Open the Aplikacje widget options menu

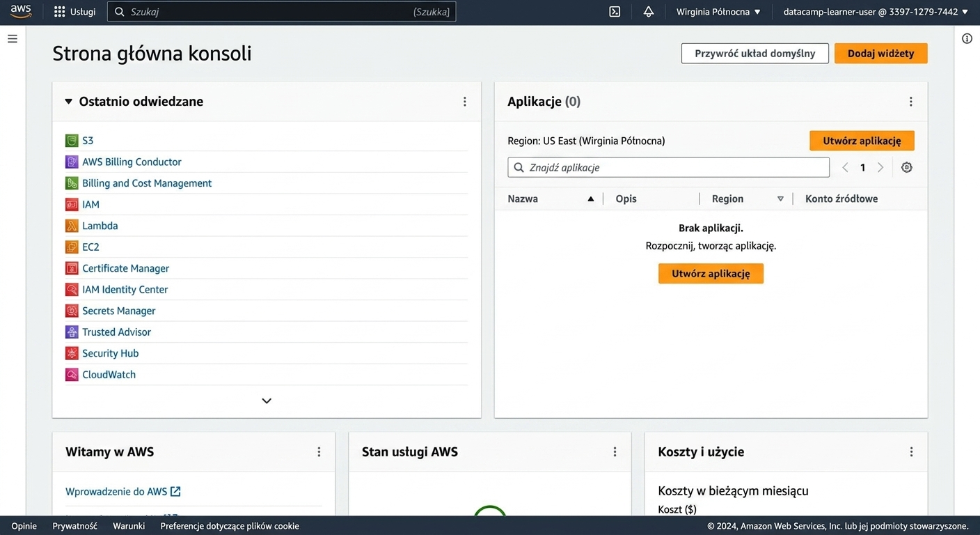(x=910, y=102)
